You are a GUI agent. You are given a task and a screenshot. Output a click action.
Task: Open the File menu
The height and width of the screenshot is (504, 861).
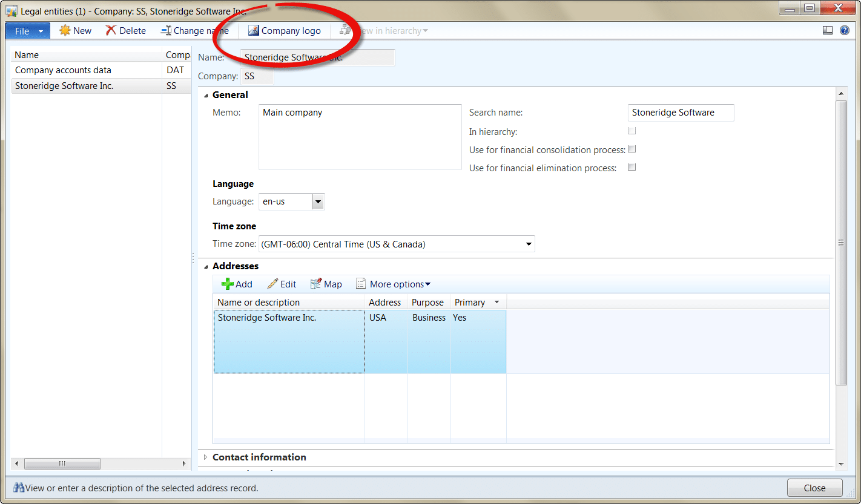[27, 31]
